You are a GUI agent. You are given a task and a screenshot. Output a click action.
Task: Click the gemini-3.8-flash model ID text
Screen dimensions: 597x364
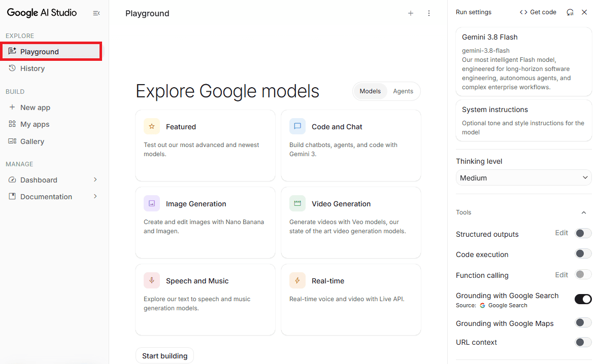point(485,51)
